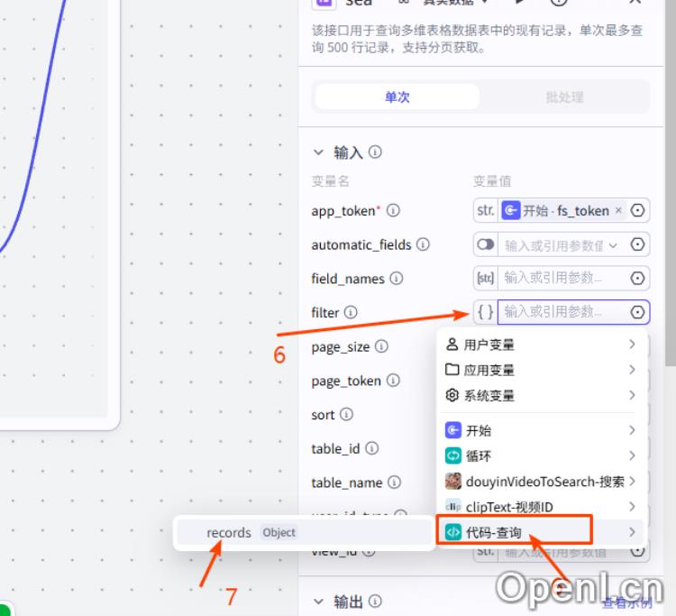Click variable reference icon in automatic_fields row

click(x=637, y=244)
